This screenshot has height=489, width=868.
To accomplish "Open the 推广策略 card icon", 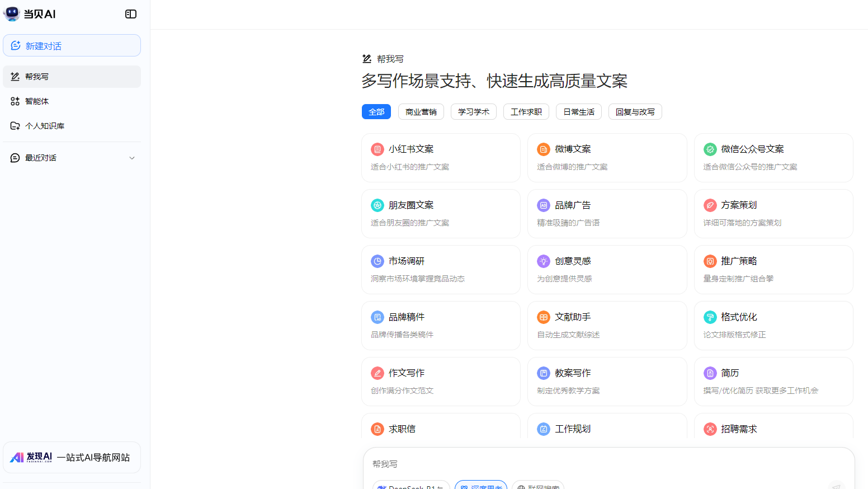I will (710, 261).
